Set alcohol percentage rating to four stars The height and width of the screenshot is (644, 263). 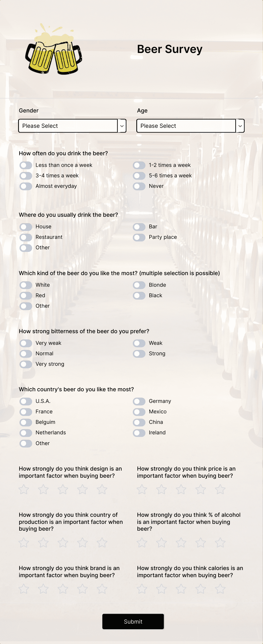(201, 543)
